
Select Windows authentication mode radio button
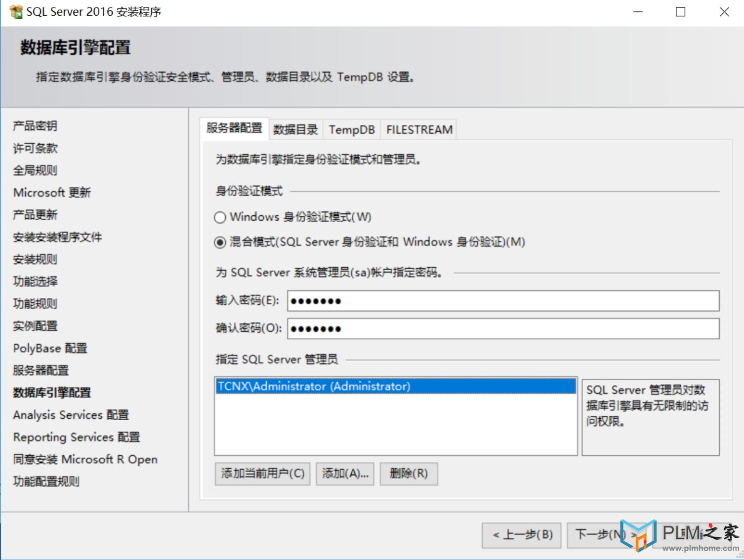pos(220,217)
